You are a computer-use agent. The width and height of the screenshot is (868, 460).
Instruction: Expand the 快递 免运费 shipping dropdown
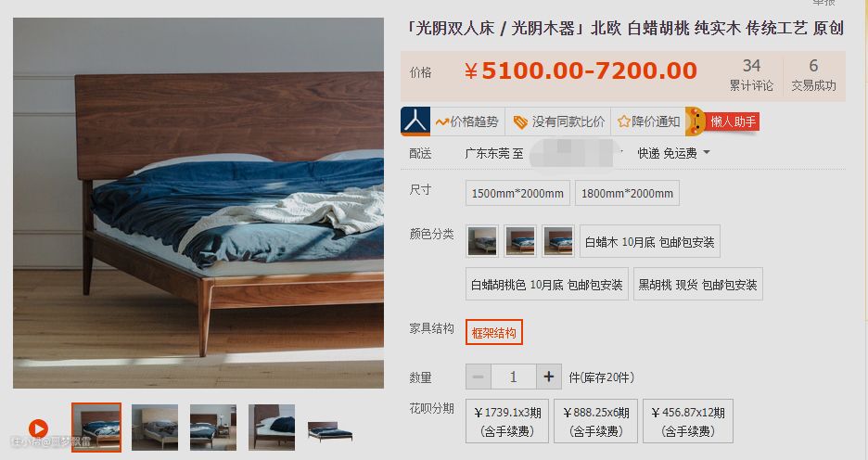673,153
